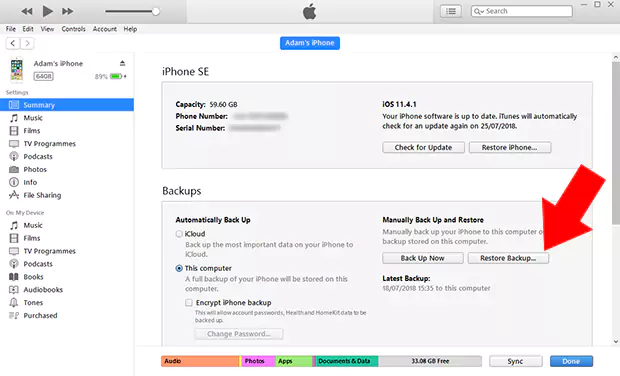The height and width of the screenshot is (376, 620).
Task: Click the Check for Update button
Action: click(423, 147)
